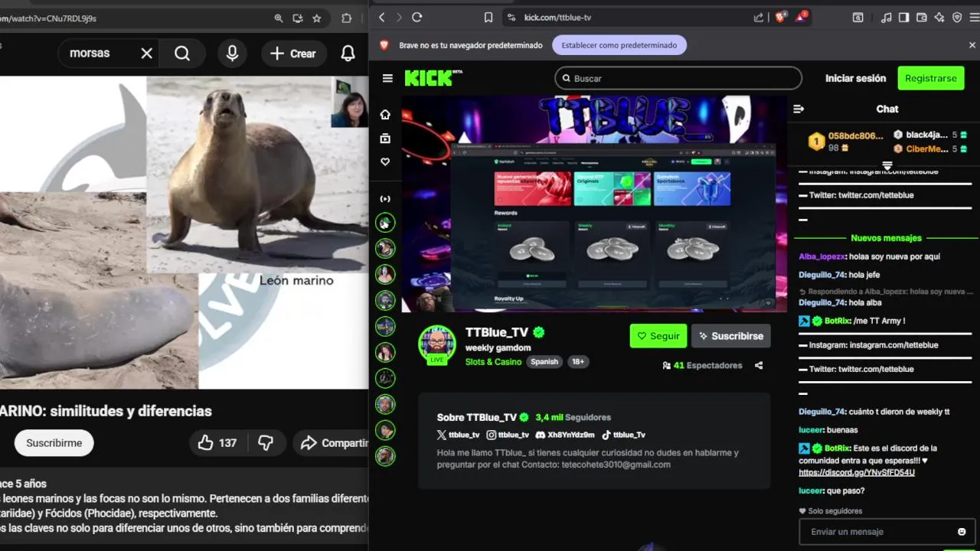Screen dimensions: 980x551
Task: Click YouTube Suscribirme button
Action: 54,443
